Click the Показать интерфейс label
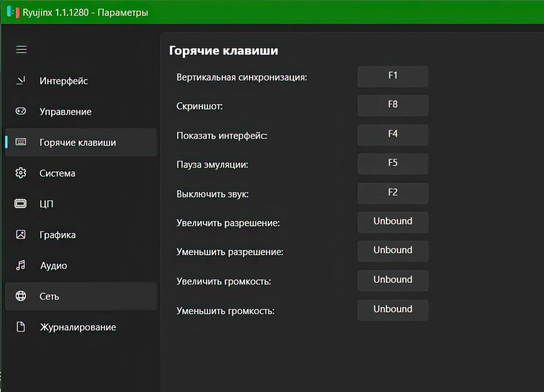The image size is (544, 392). click(x=222, y=136)
